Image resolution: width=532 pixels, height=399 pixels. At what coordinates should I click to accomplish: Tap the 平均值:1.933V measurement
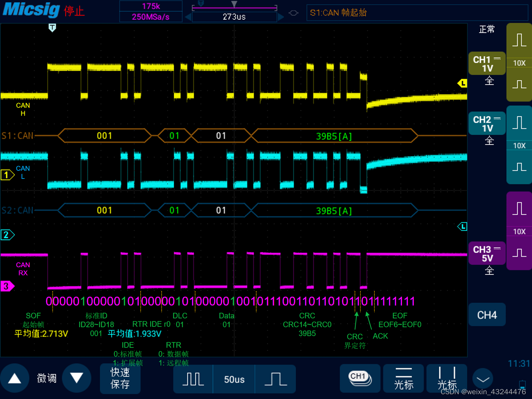click(x=134, y=334)
